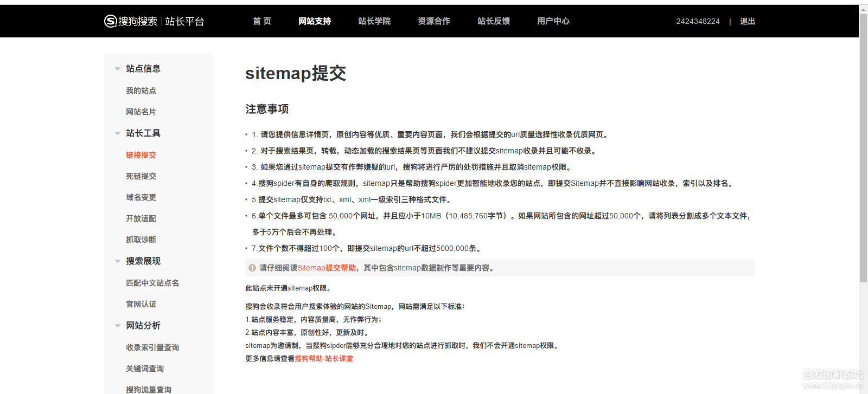
Task: Go to 首页 in the top navigation
Action: click(262, 21)
